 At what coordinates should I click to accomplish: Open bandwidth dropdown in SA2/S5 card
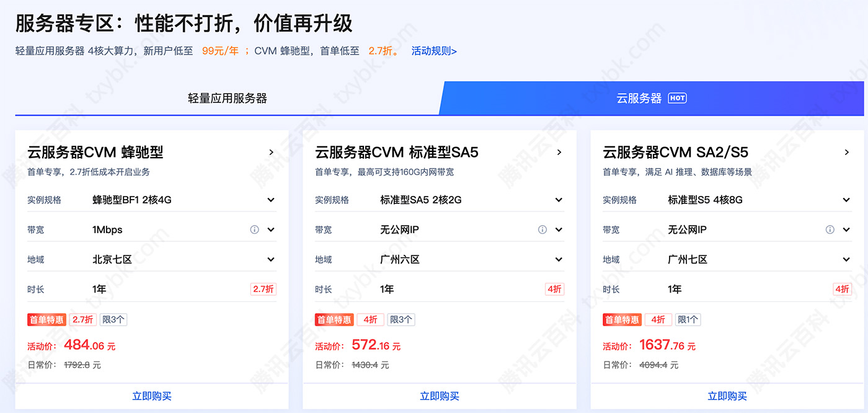point(846,229)
